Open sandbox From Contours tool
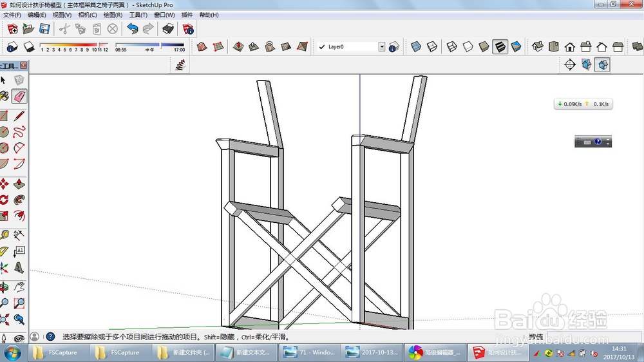The image size is (644, 362). (202, 47)
